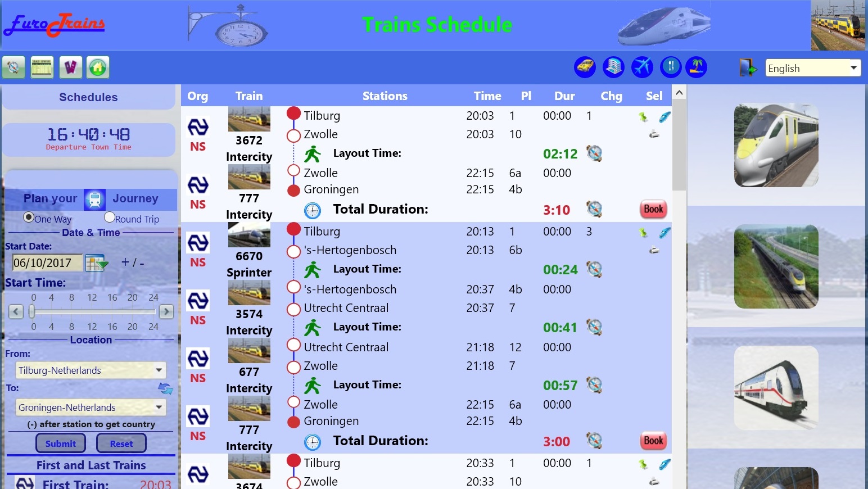Open the palm tree vacations icon
The image size is (868, 489).
(696, 67)
